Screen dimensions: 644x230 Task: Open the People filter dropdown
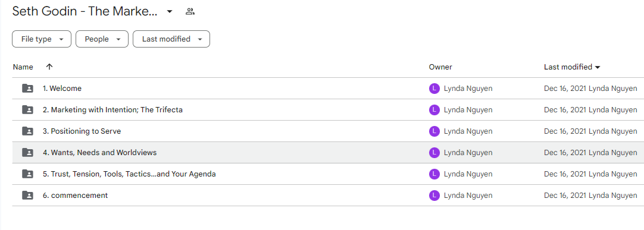click(x=102, y=39)
